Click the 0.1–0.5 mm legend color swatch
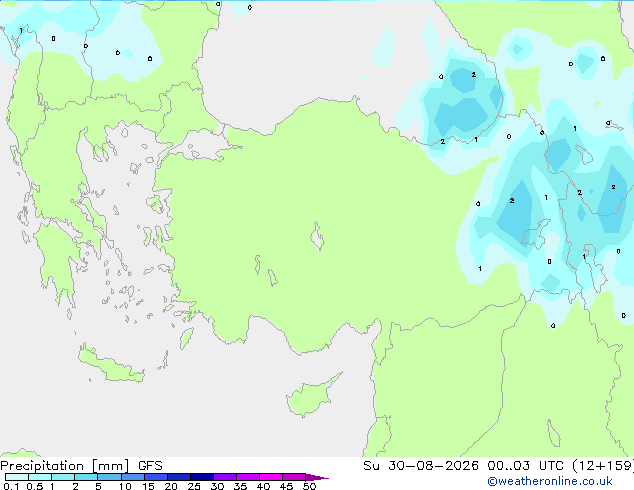The image size is (634, 490). (x=17, y=477)
